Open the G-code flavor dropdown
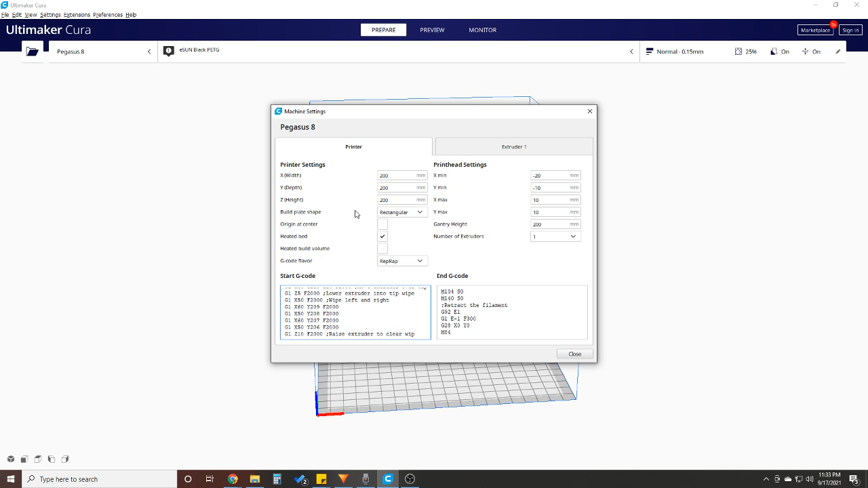The image size is (868, 488). (402, 261)
